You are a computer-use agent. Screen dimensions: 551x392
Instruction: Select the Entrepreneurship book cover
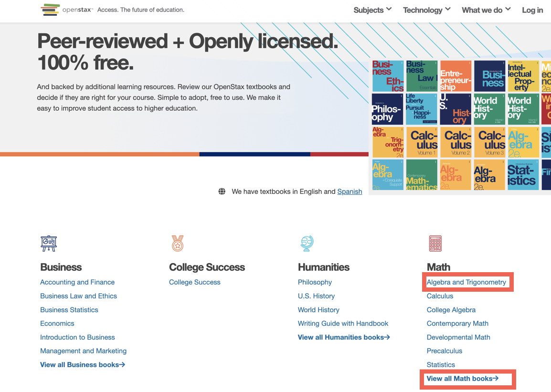456,76
